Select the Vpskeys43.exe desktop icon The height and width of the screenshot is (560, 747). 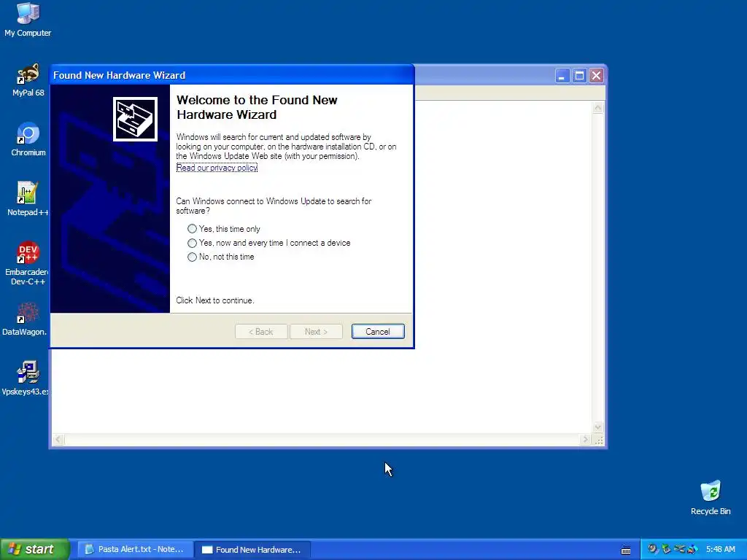pos(25,379)
